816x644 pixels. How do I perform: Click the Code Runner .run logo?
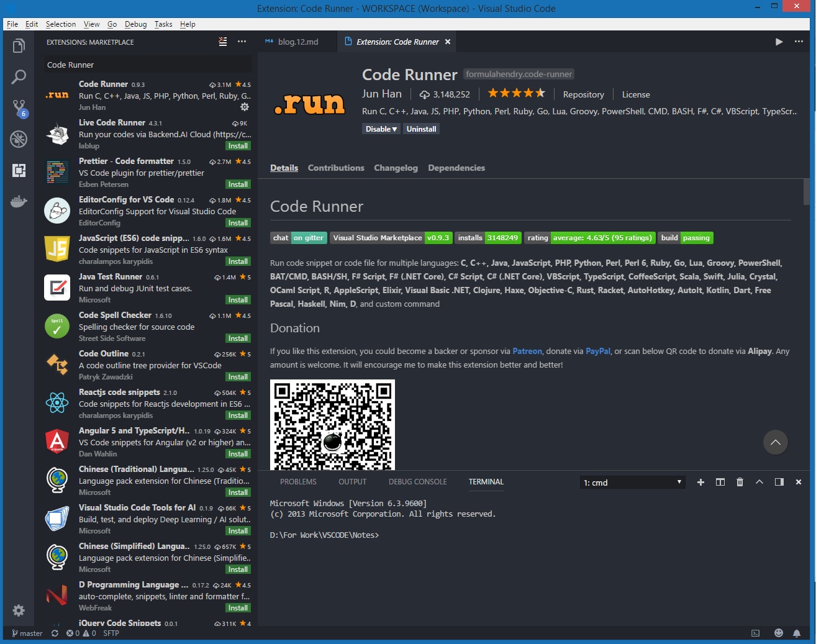pyautogui.click(x=310, y=104)
